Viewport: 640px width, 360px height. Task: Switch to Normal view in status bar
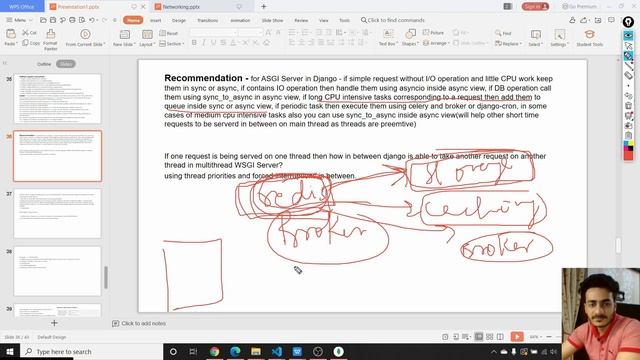click(479, 337)
